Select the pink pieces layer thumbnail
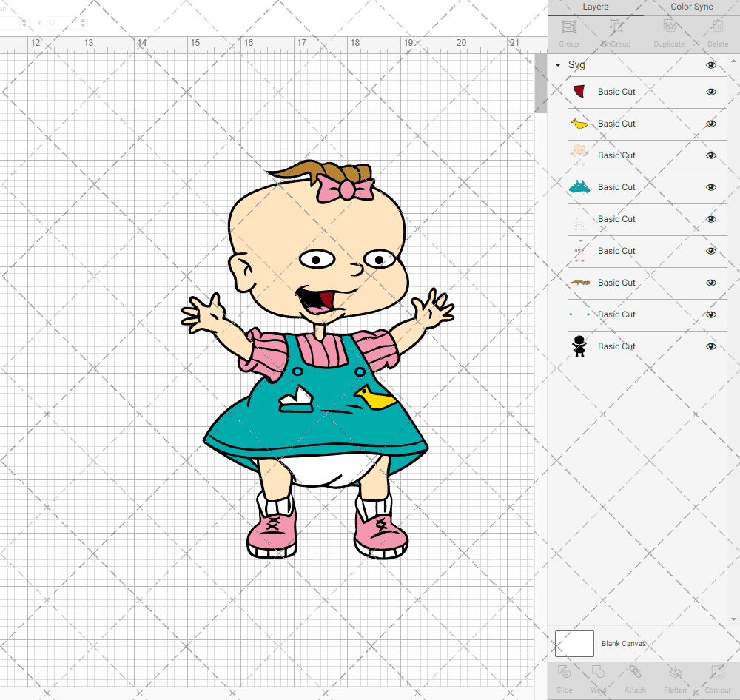 [x=579, y=251]
